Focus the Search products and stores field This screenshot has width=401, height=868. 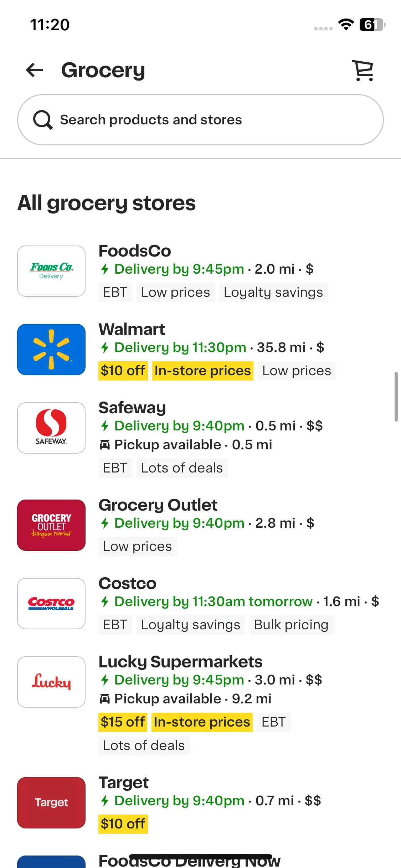(200, 120)
